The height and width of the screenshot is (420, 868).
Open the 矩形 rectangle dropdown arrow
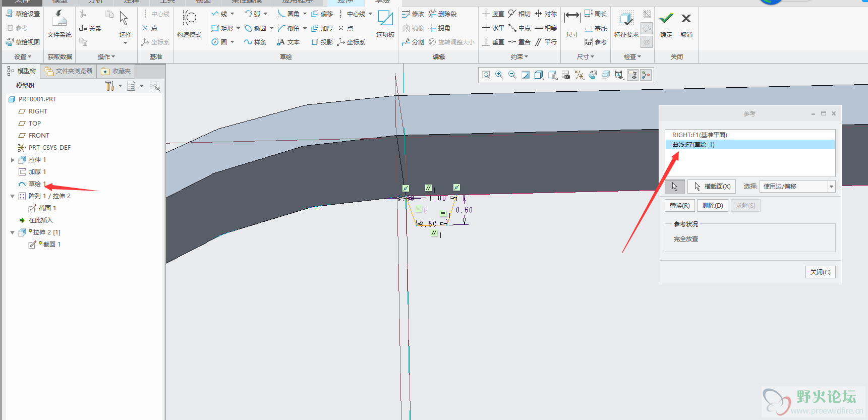click(x=238, y=28)
